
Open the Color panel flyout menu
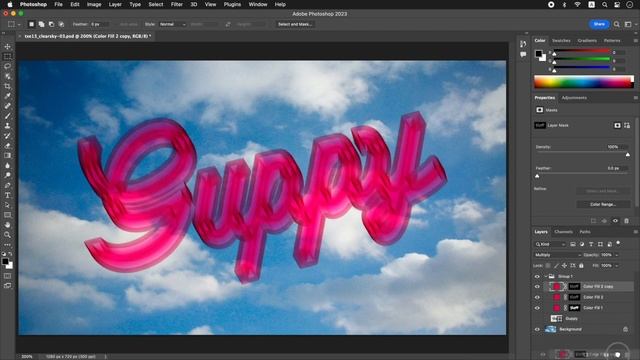635,41
